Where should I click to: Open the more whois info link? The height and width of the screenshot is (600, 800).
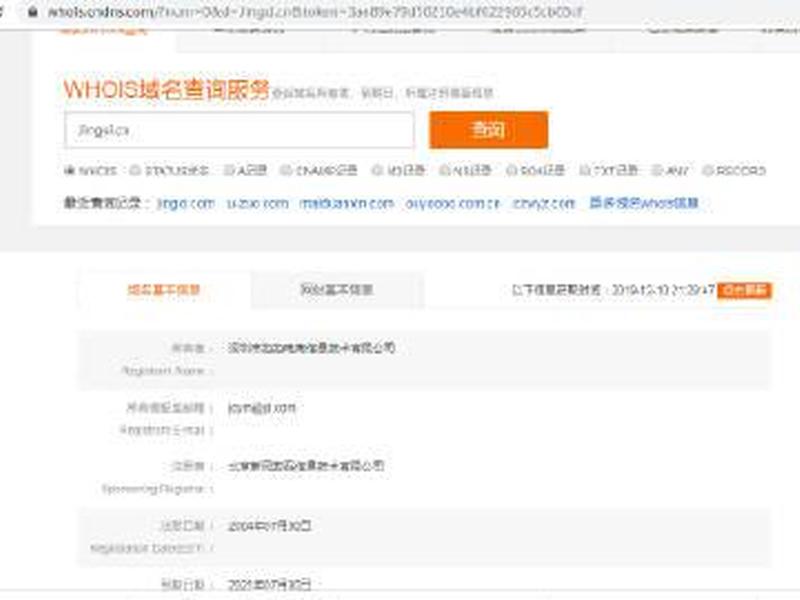click(x=644, y=203)
